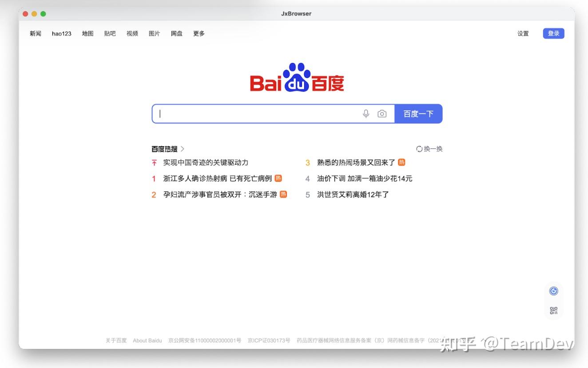This screenshot has height=368, width=588.
Task: Open the 关于百度 footer link
Action: click(115, 340)
